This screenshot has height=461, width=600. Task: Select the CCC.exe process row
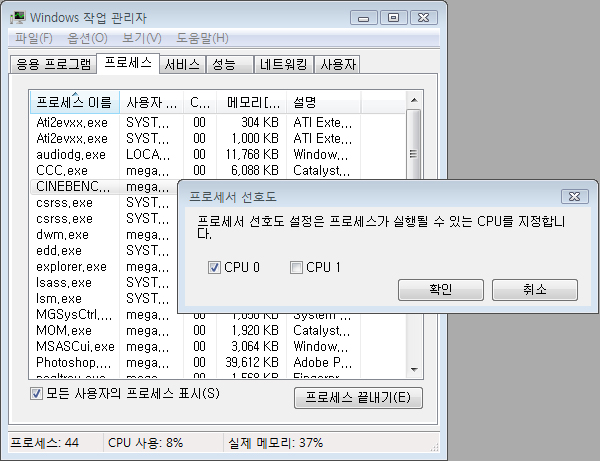217,171
